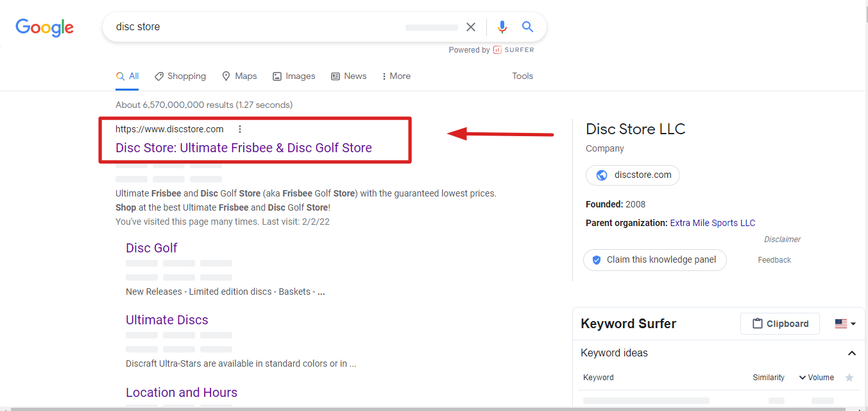The width and height of the screenshot is (868, 411).
Task: Click the Disclaimer link
Action: tap(782, 240)
